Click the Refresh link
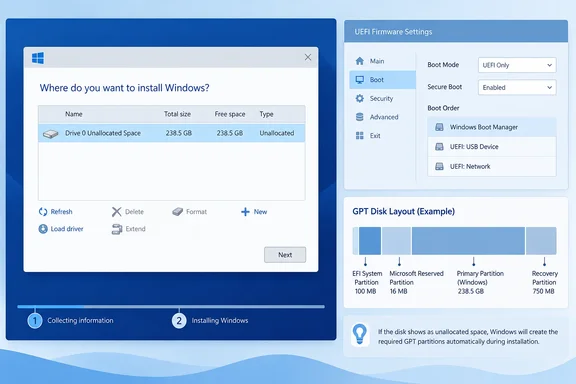 (x=61, y=212)
